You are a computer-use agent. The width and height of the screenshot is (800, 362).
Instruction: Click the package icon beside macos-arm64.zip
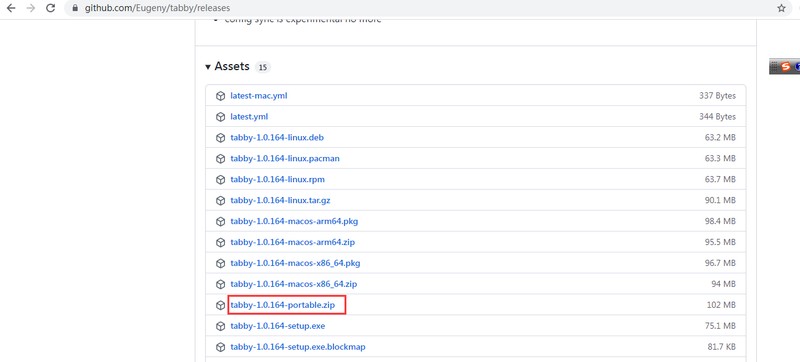click(x=220, y=242)
